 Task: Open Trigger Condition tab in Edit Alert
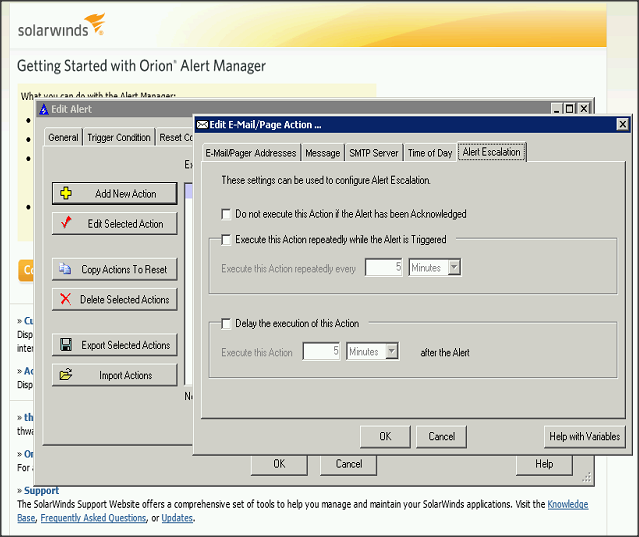119,137
